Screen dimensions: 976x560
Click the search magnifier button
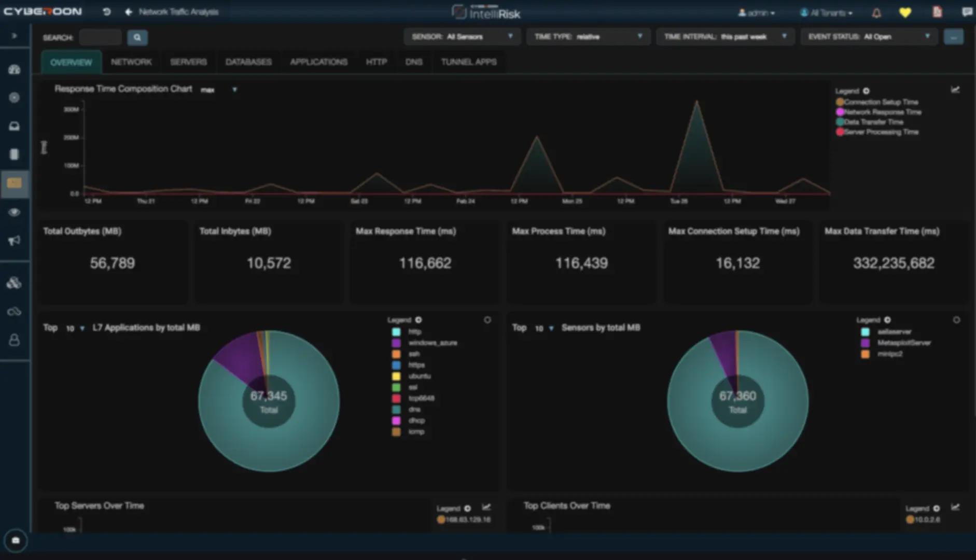tap(137, 37)
